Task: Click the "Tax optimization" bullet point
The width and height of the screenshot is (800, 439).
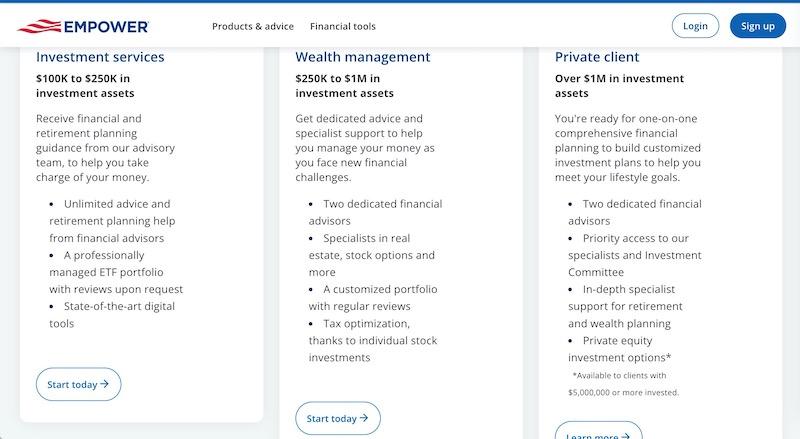Action: click(x=373, y=332)
